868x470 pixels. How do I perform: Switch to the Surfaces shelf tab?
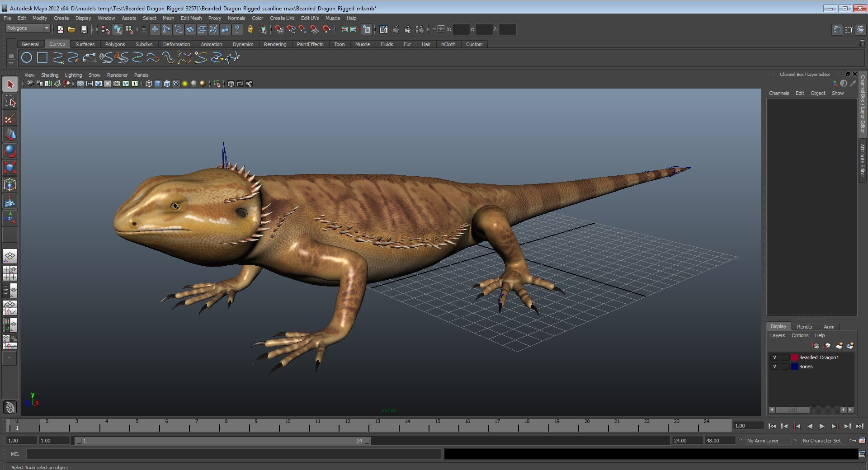pos(85,44)
